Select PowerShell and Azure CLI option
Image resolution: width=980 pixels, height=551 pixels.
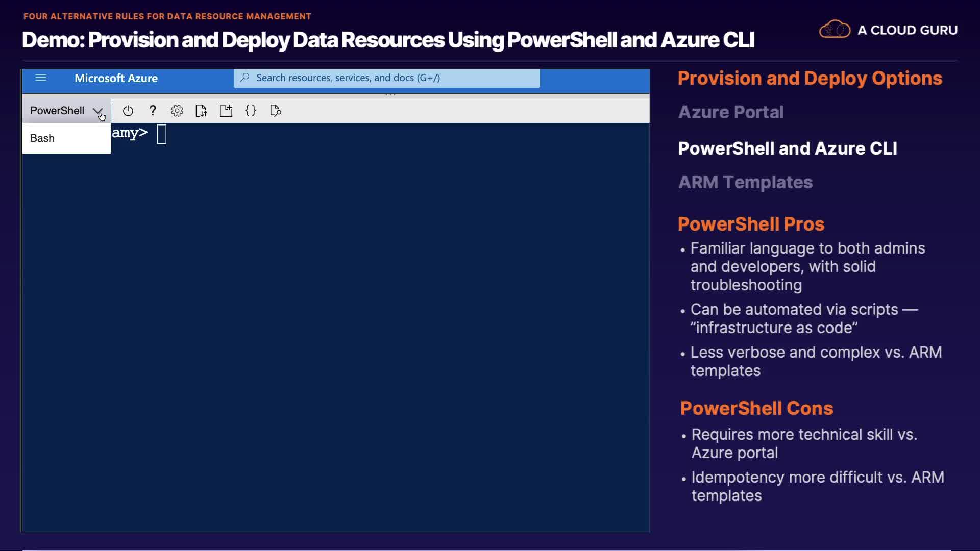[x=788, y=148]
